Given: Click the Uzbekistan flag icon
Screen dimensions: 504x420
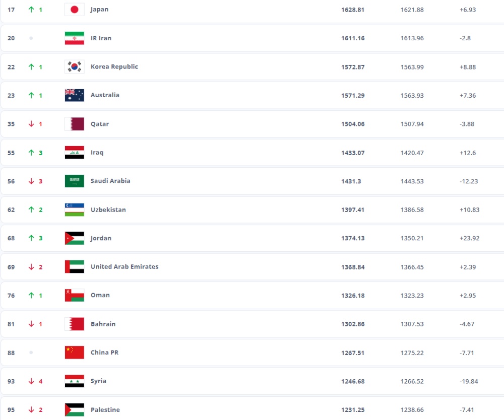Looking at the screenshot, I should (74, 210).
